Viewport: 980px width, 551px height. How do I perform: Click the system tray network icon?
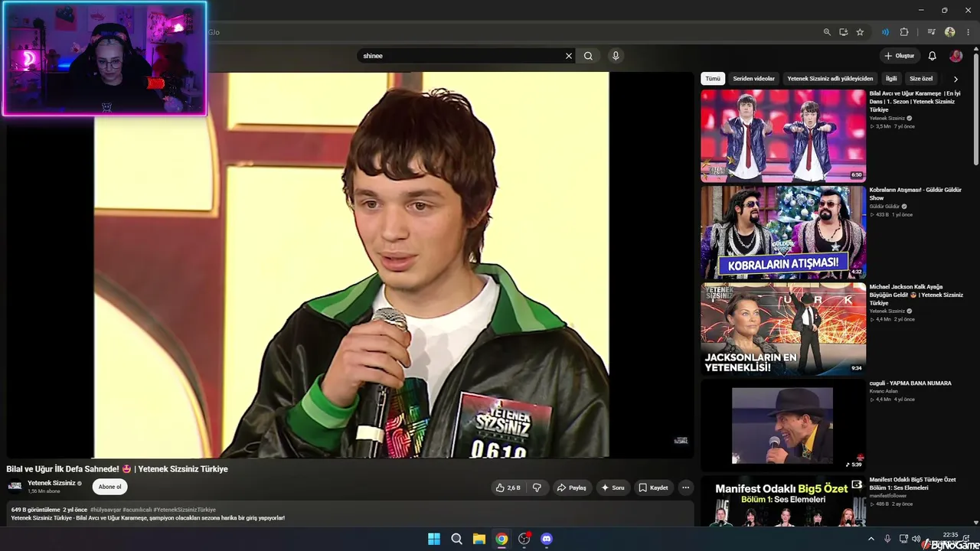click(x=903, y=539)
